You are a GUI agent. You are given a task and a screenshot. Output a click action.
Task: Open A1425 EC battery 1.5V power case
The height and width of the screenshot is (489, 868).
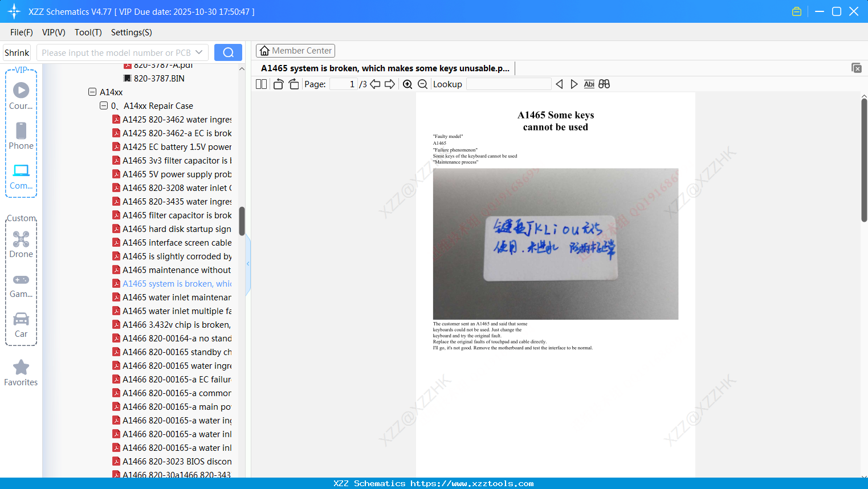[172, 146]
